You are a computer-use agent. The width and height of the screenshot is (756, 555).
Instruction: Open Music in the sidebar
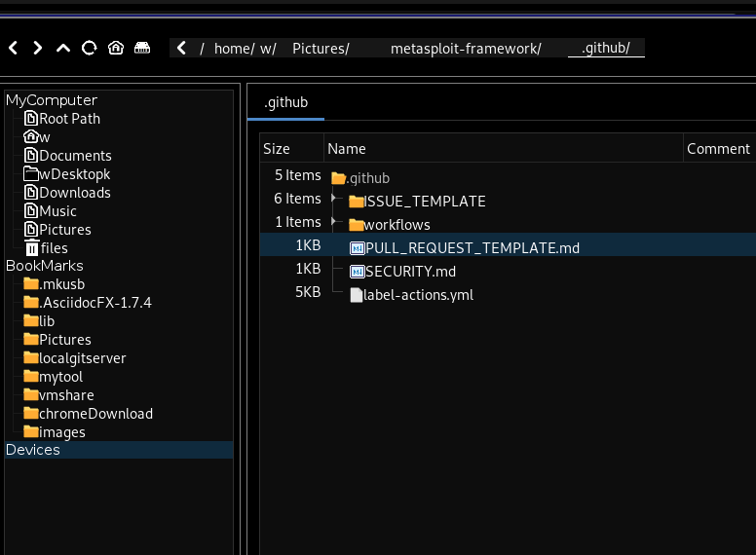click(x=57, y=211)
